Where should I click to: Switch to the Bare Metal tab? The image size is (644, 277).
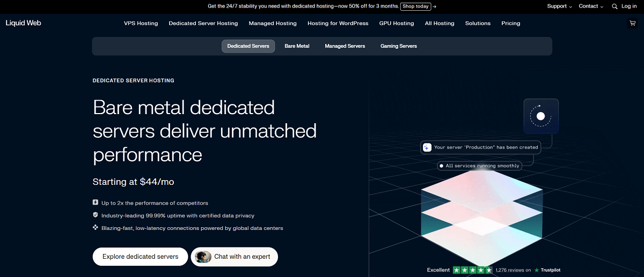[x=297, y=46]
